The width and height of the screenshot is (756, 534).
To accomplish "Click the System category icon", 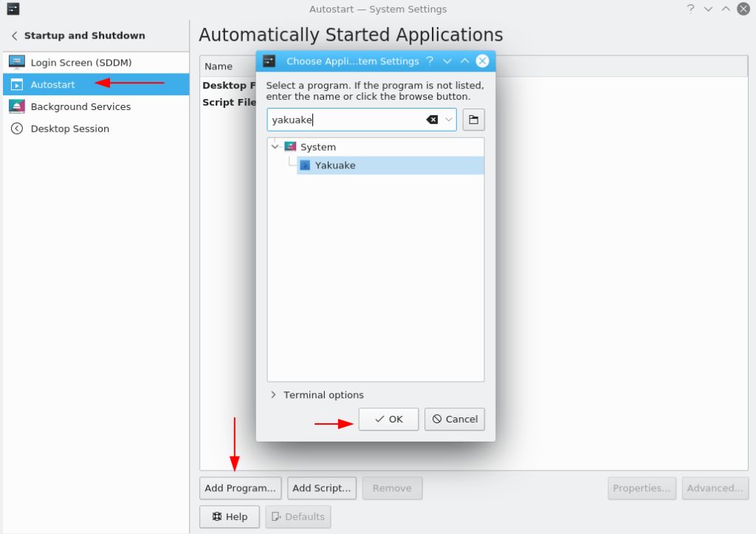I will (x=290, y=146).
